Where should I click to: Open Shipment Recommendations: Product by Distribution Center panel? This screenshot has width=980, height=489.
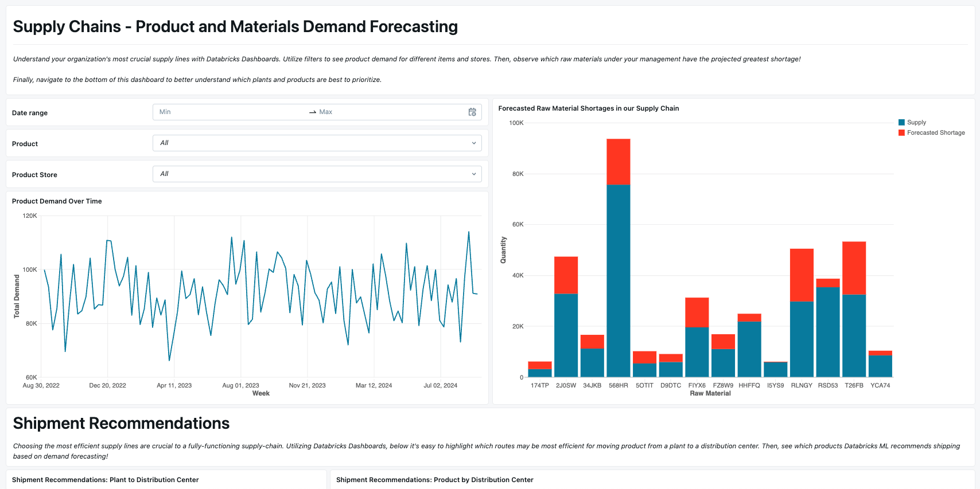click(x=434, y=480)
